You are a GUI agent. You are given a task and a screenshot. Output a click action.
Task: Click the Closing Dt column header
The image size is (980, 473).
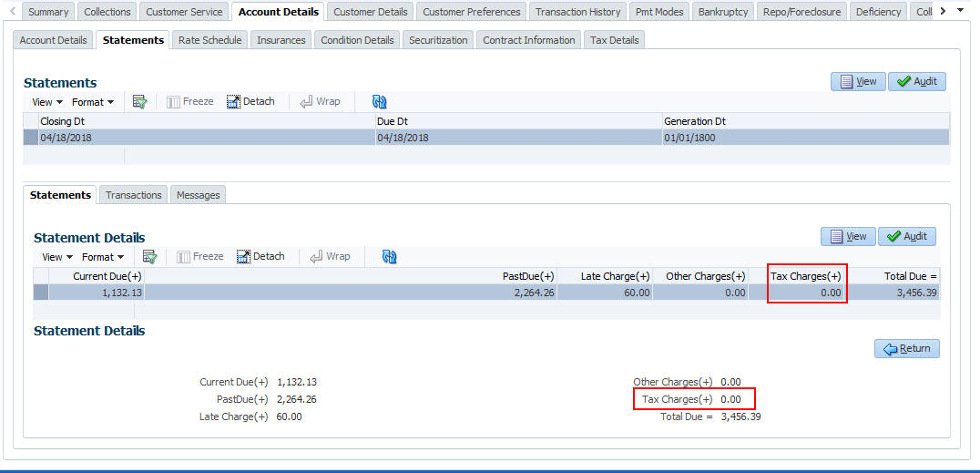point(206,121)
